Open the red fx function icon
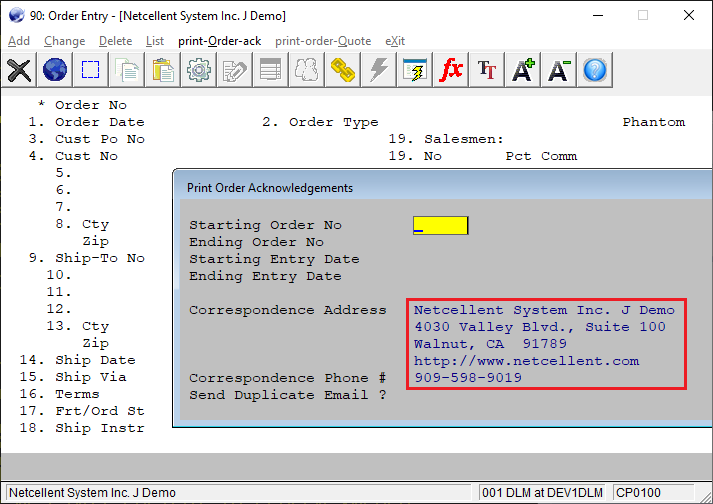Image resolution: width=713 pixels, height=504 pixels. 451,70
